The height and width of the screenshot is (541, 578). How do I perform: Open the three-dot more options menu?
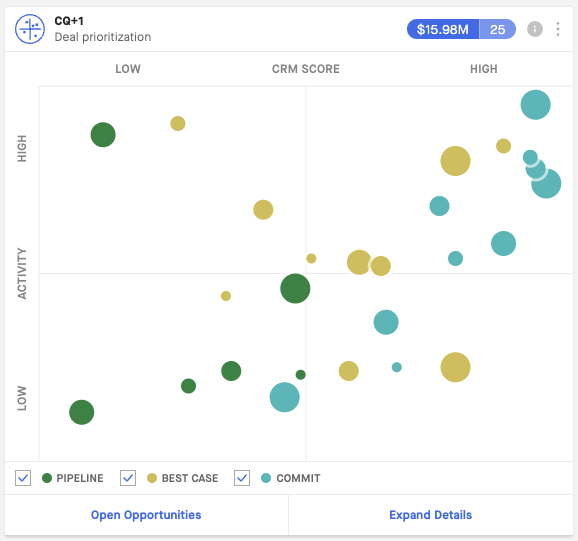[558, 29]
